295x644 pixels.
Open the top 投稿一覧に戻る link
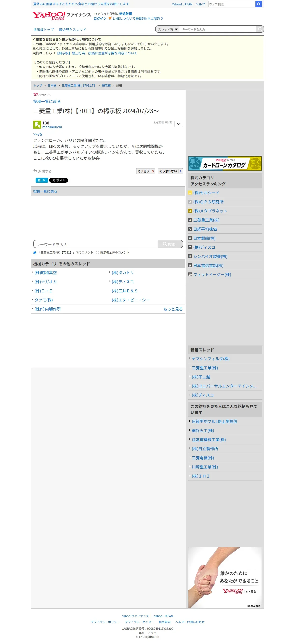click(x=47, y=102)
